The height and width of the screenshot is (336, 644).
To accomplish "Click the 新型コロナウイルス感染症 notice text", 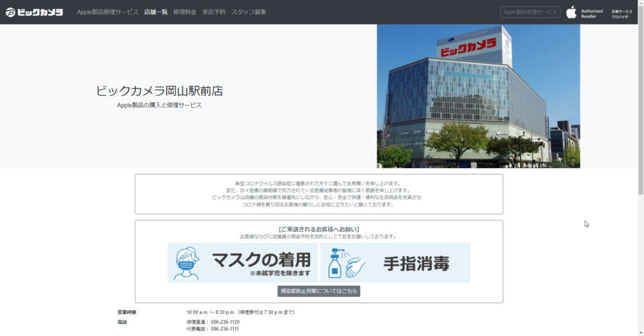I will (x=319, y=194).
